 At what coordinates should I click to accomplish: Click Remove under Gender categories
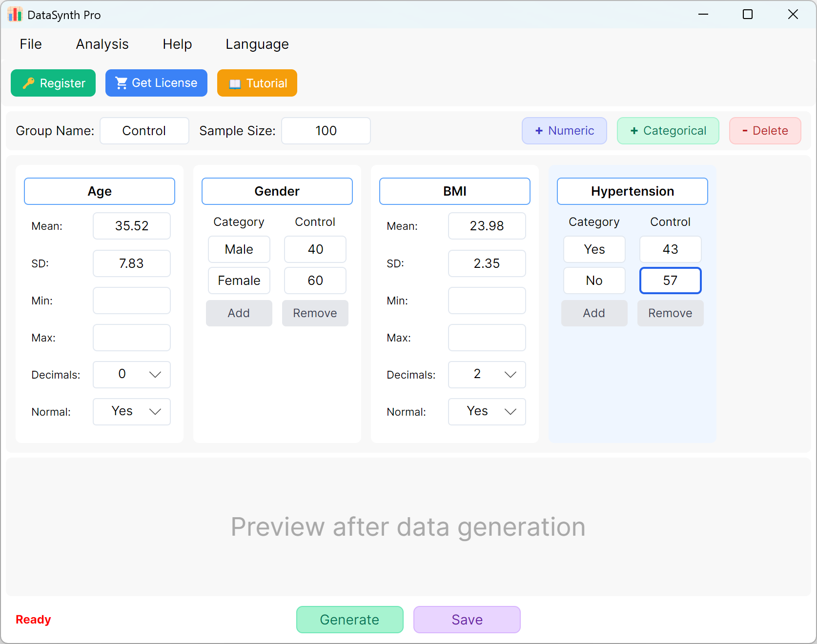(x=315, y=313)
